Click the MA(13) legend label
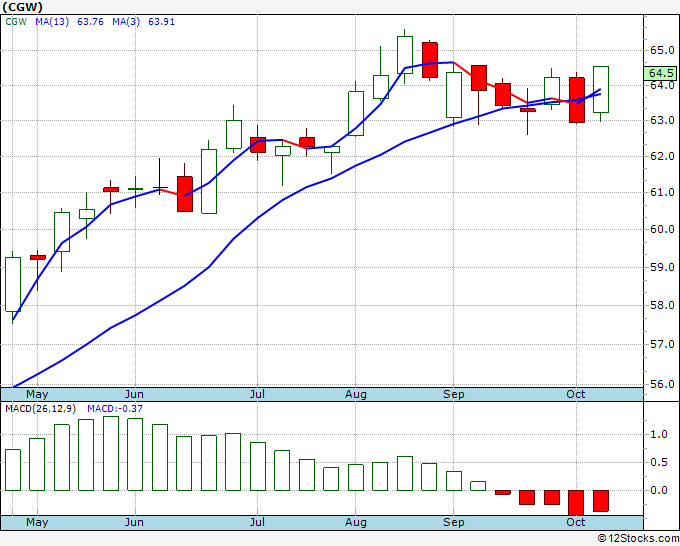Screen dimensions: 680x546 click(52, 22)
